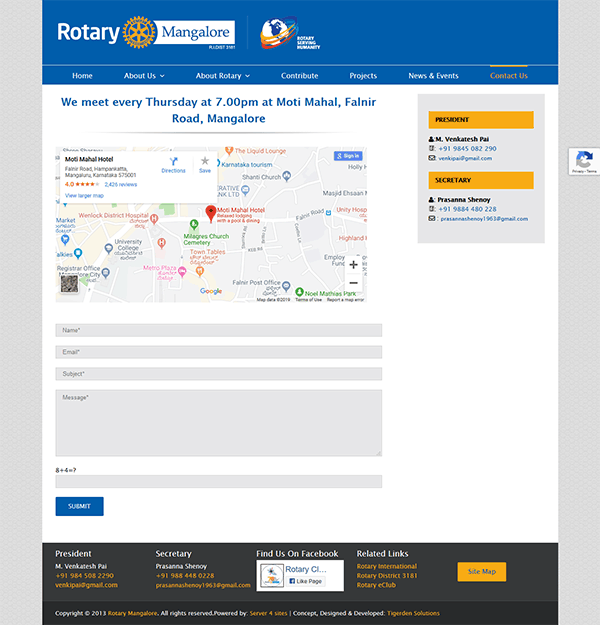
Task: Go to the News & Events page
Action: click(433, 76)
